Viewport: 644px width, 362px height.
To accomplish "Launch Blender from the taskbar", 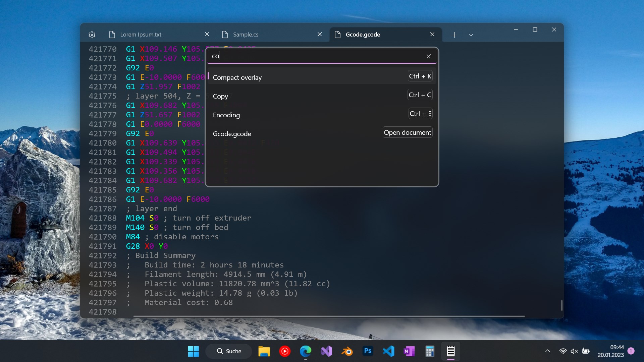I will 347,351.
